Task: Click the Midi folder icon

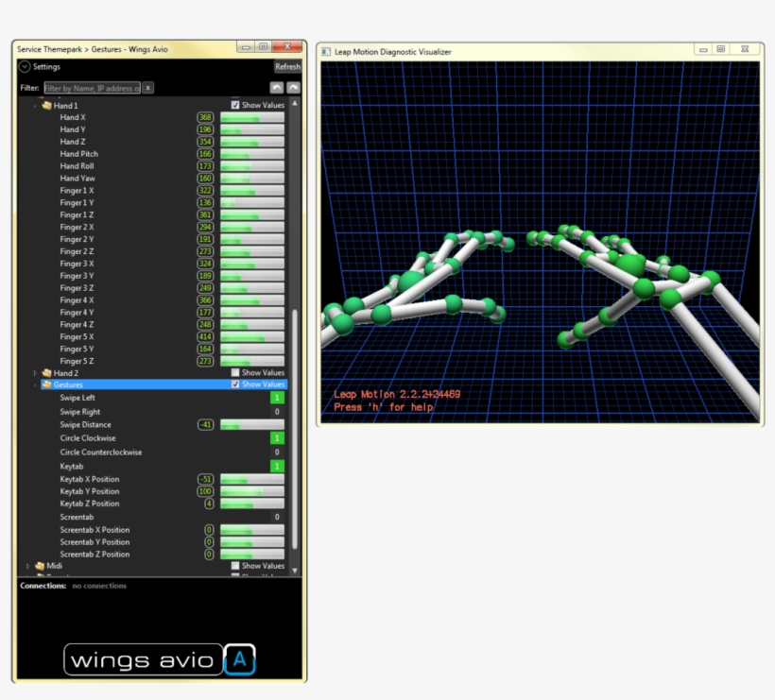Action: pyautogui.click(x=40, y=566)
